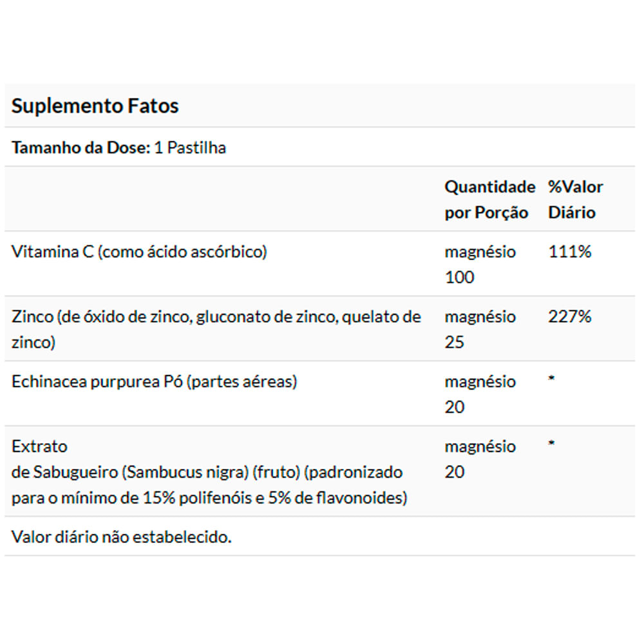Click the asterisk in the Echinacea row

click(x=551, y=379)
